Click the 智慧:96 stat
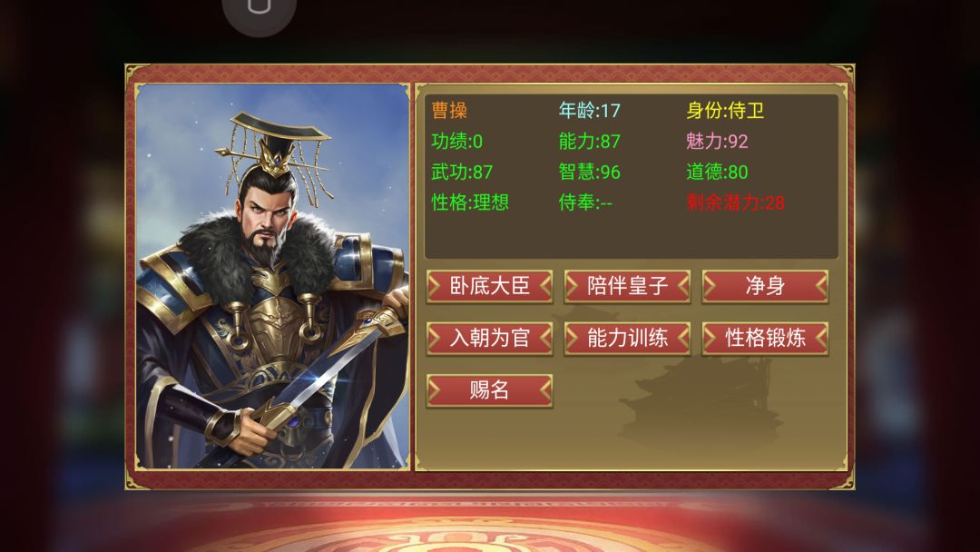 click(590, 172)
